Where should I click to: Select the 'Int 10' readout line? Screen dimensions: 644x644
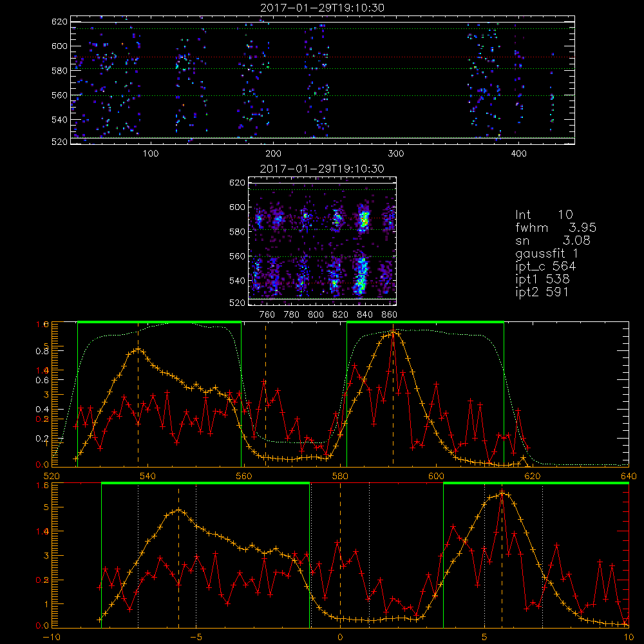pos(544,215)
